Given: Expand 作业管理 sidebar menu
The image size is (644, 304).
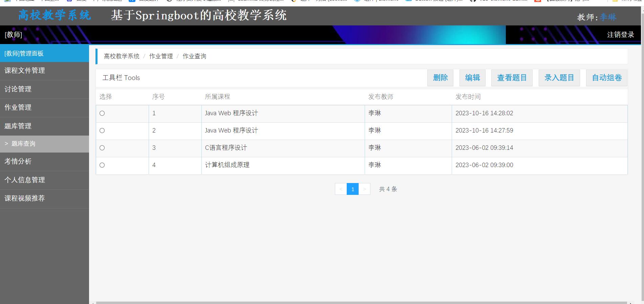Looking at the screenshot, I should (x=44, y=108).
